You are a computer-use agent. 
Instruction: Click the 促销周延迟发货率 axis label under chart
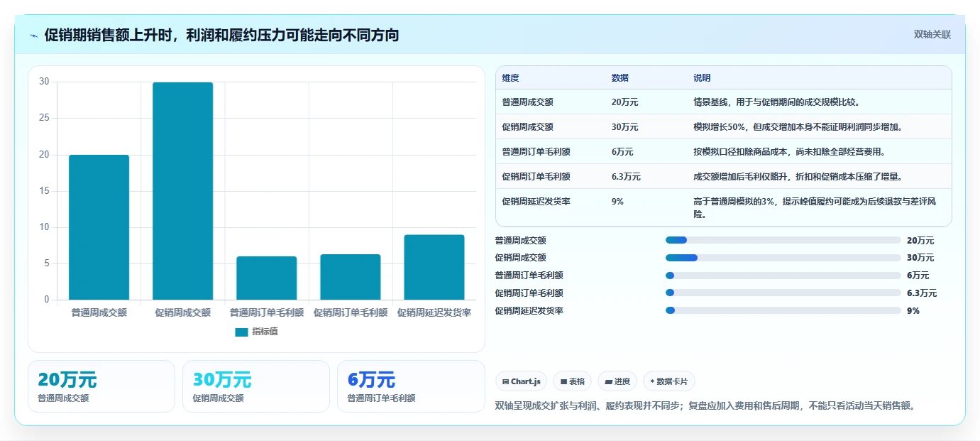click(434, 312)
